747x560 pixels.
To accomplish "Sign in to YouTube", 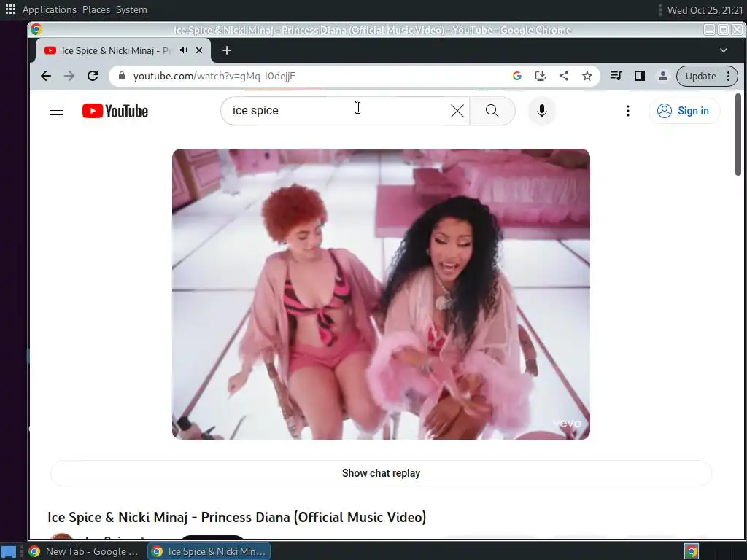I will (684, 111).
